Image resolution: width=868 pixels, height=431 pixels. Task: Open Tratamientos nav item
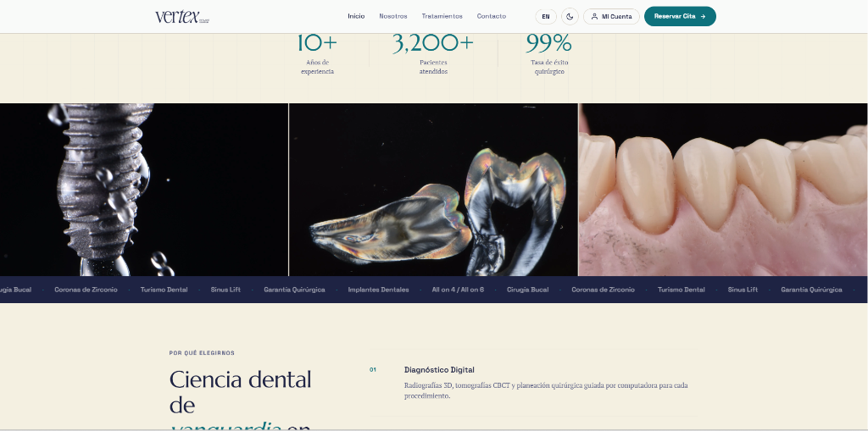(442, 17)
